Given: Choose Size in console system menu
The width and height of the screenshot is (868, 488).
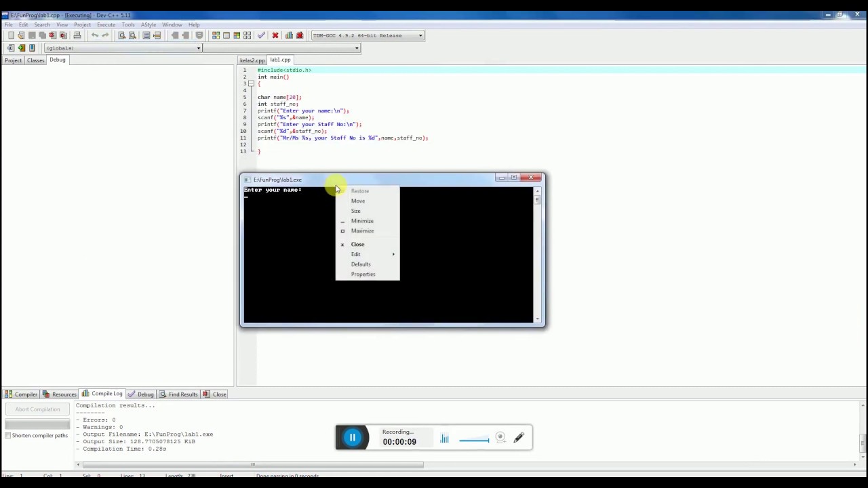Looking at the screenshot, I should pos(368,211).
